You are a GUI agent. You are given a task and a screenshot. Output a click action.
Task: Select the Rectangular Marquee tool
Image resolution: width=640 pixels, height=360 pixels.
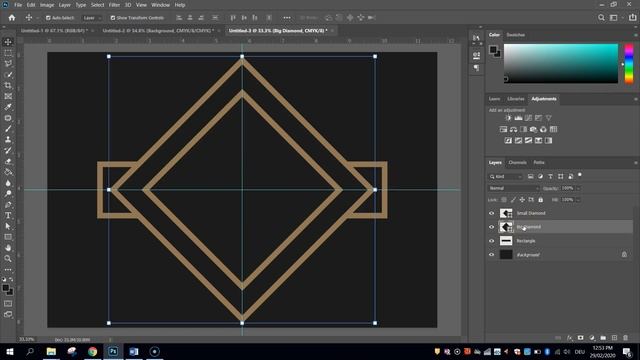pos(8,53)
